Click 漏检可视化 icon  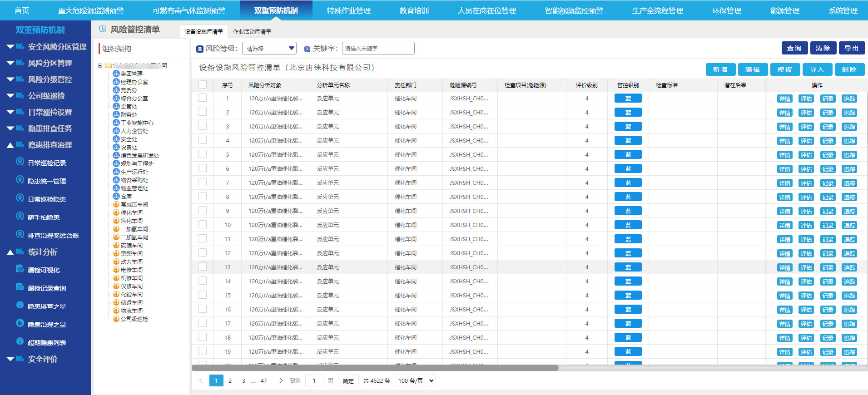[20, 269]
